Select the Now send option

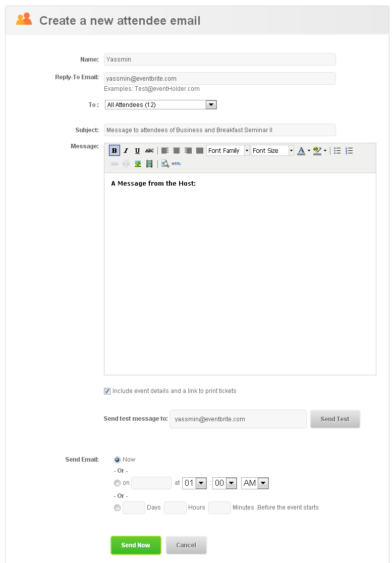117,460
